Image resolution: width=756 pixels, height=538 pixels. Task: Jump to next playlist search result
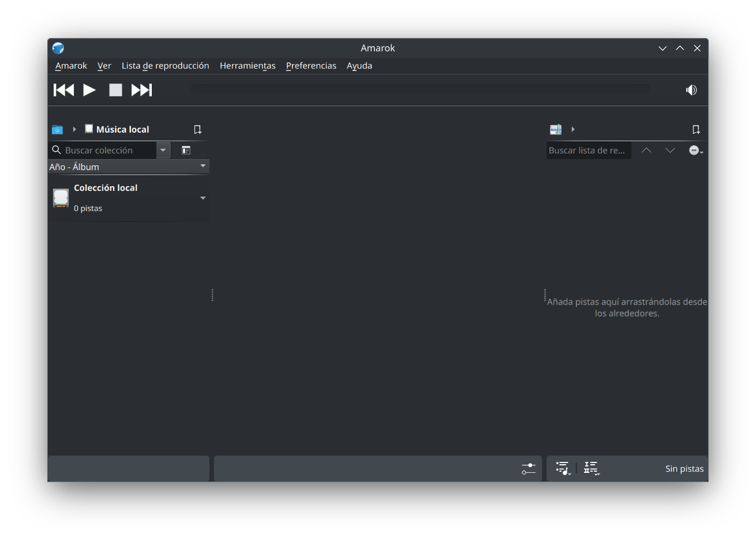[670, 150]
